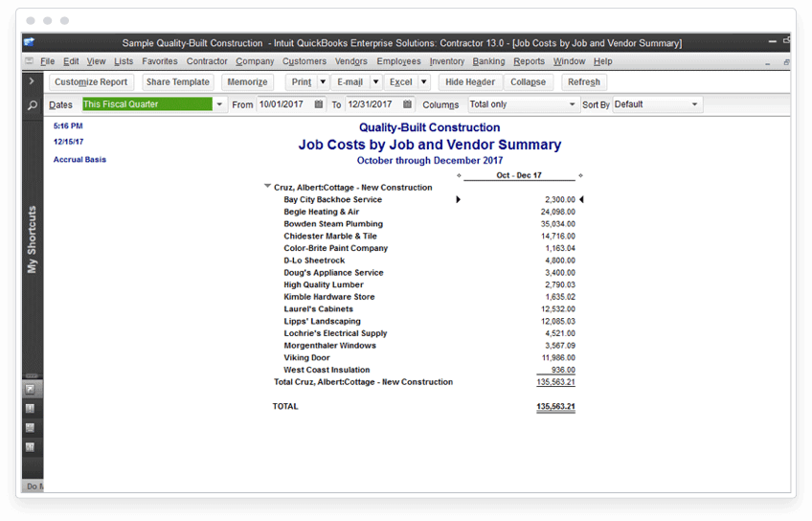This screenshot has height=521, width=812.
Task: Select the Laurel's Cabinets row
Action: [429, 309]
